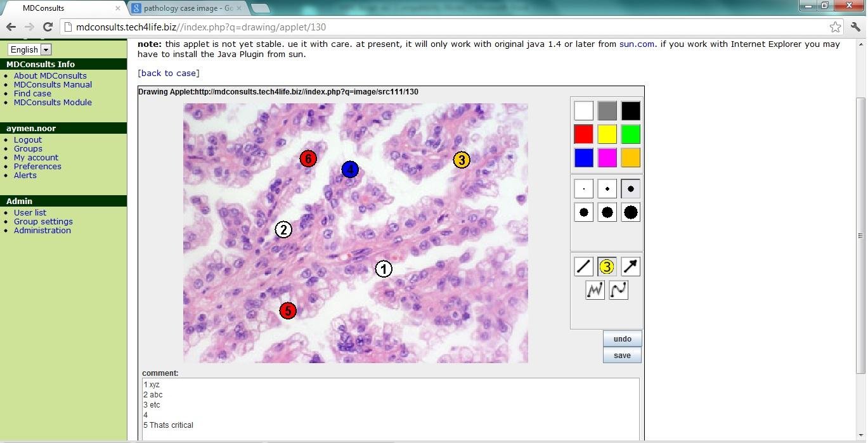The width and height of the screenshot is (868, 443).
Task: Pick the red color swatch
Action: tap(583, 134)
